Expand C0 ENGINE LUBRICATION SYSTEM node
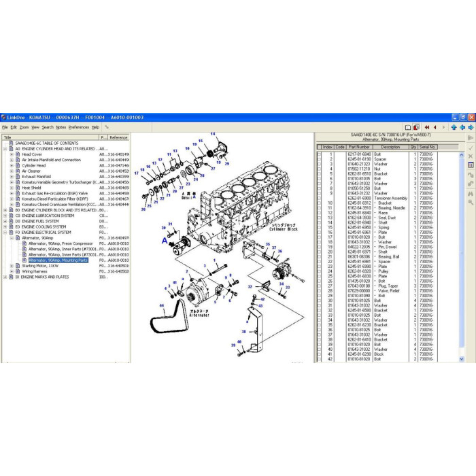The width and height of the screenshot is (476, 476). point(5,216)
